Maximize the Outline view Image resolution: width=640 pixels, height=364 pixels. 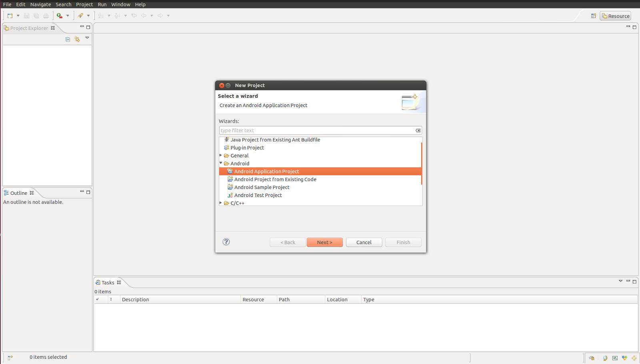[88, 192]
